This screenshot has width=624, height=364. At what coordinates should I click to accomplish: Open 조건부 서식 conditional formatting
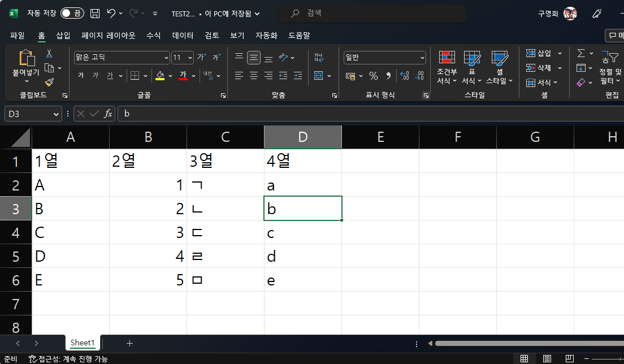(447, 67)
